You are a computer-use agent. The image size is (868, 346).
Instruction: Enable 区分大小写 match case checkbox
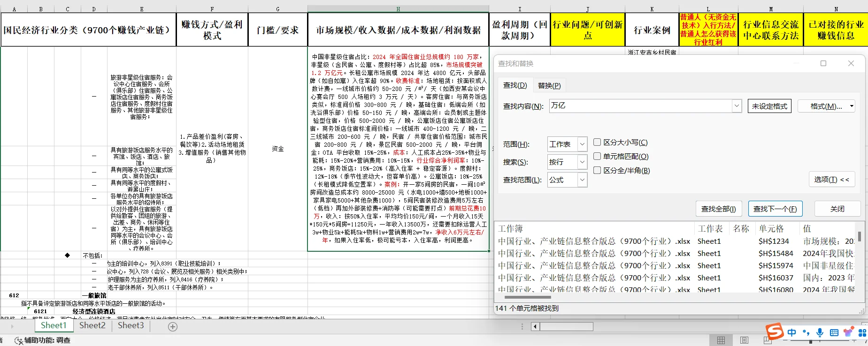click(597, 142)
